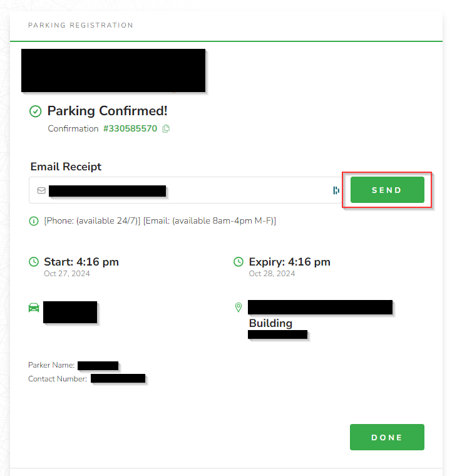Click the Building label
467x476 pixels.
(270, 323)
